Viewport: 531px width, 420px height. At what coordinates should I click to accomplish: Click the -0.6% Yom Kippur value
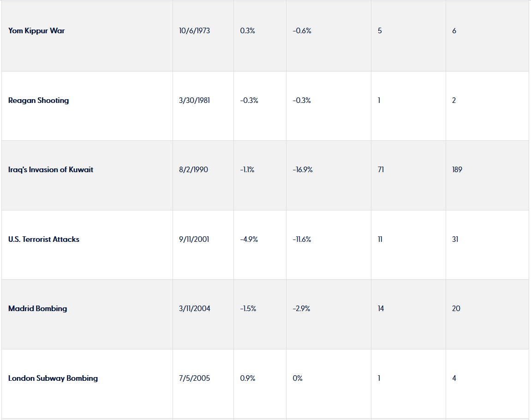tap(302, 31)
